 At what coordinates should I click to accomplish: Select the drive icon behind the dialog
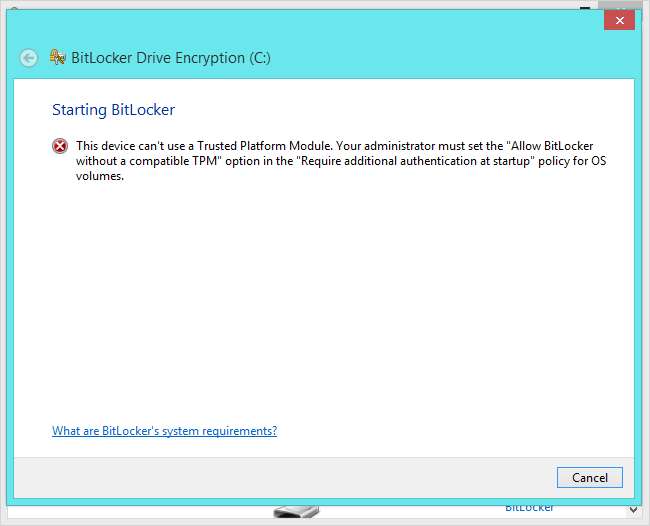[x=296, y=511]
